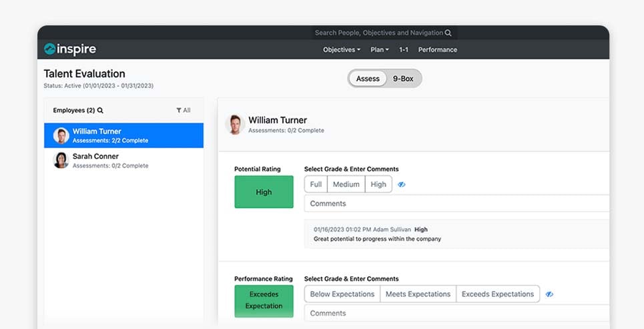Click Sarah Conner's avatar photo
The height and width of the screenshot is (329, 644).
point(61,160)
